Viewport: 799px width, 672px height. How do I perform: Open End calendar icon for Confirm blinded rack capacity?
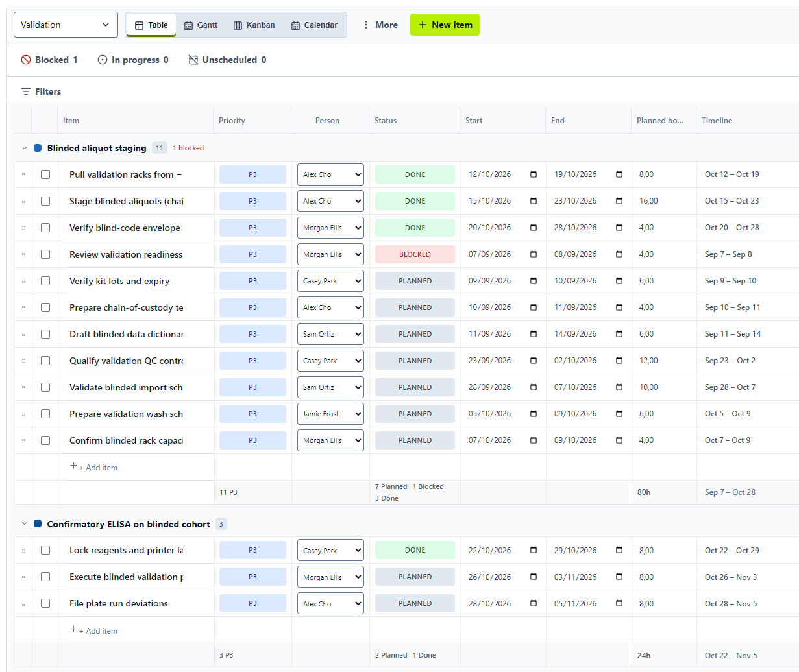point(619,440)
